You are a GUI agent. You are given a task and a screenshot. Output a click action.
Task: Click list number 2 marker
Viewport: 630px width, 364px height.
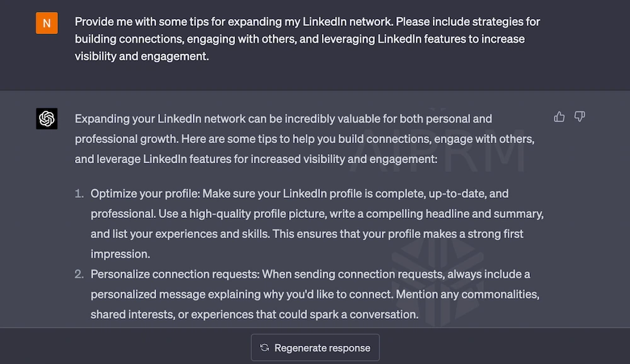point(79,274)
